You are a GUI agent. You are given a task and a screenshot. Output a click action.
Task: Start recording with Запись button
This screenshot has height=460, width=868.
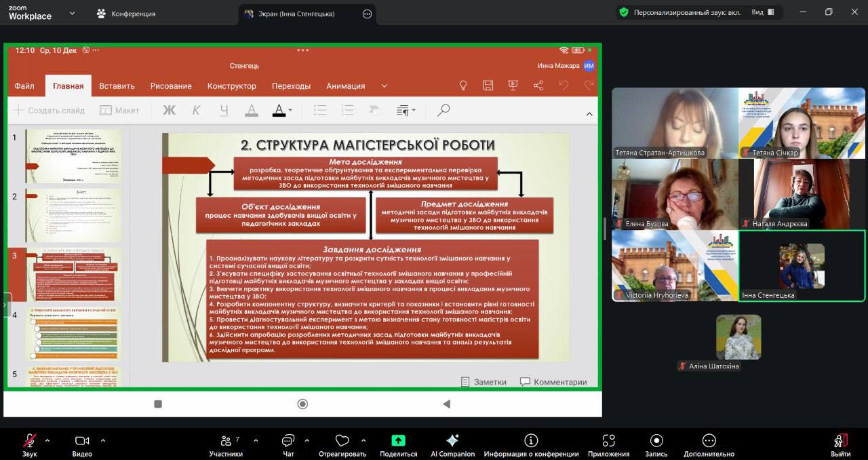point(656,445)
